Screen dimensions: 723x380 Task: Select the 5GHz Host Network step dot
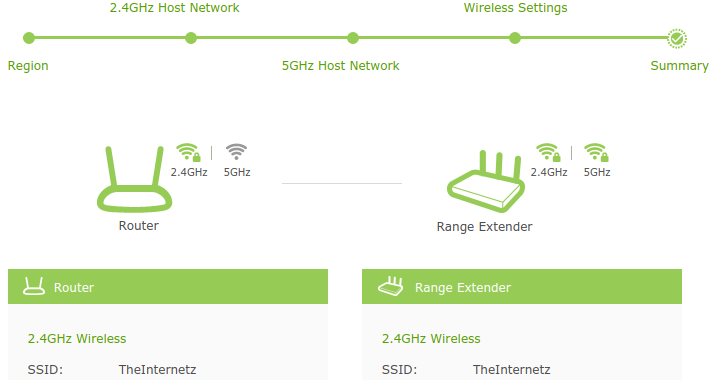[x=353, y=38]
